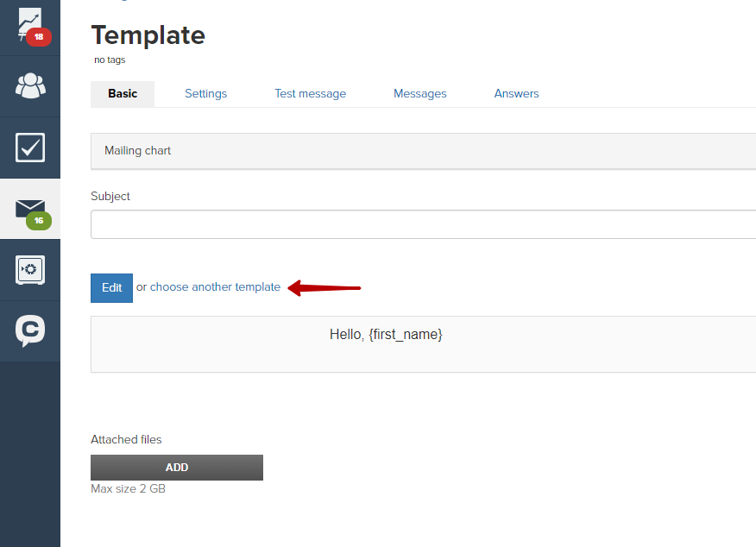Go to the Answers tab

click(x=516, y=93)
